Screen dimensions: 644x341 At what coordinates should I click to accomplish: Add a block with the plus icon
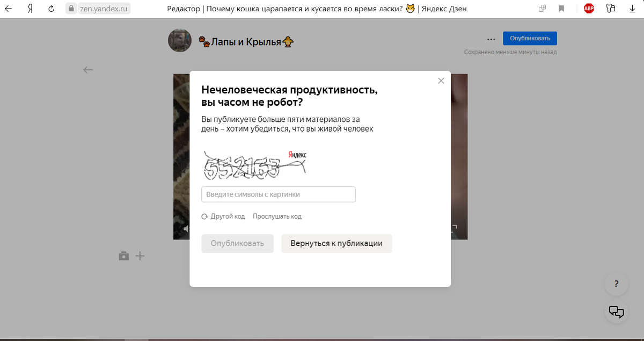pos(140,256)
